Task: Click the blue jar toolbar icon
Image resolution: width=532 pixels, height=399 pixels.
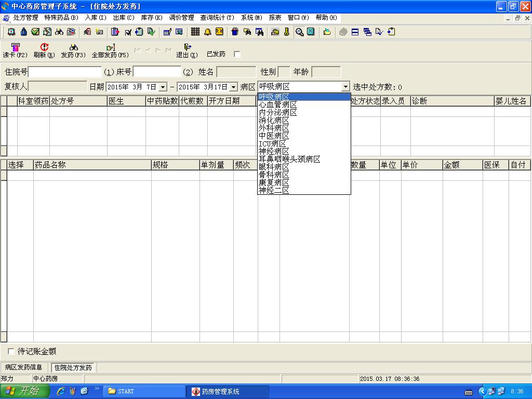Action: click(235, 32)
